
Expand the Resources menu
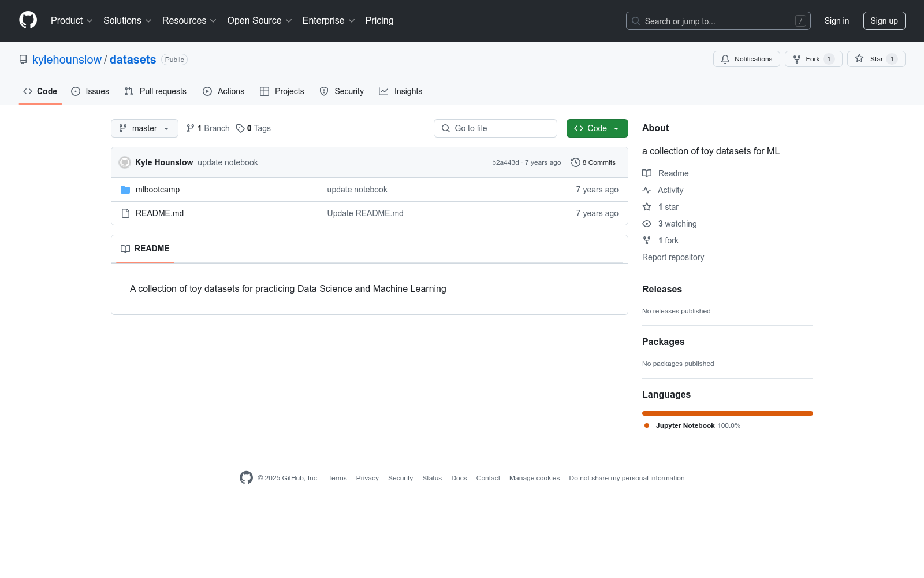point(189,21)
